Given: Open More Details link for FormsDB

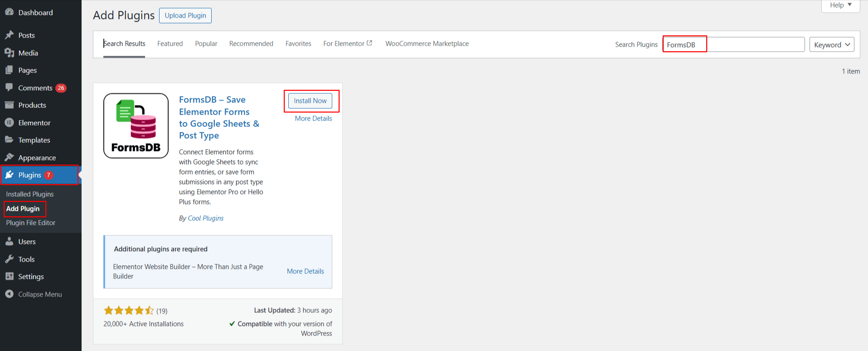Looking at the screenshot, I should pyautogui.click(x=313, y=118).
